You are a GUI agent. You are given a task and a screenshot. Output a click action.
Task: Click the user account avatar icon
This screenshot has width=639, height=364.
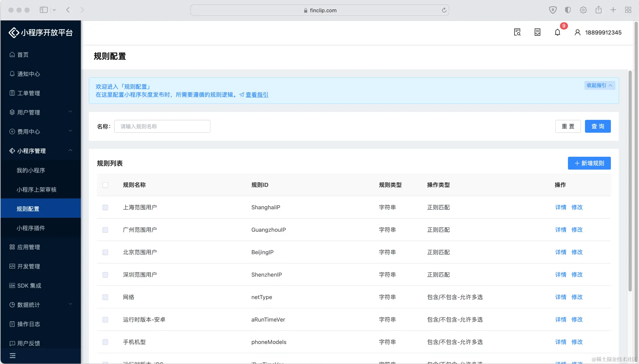click(577, 32)
